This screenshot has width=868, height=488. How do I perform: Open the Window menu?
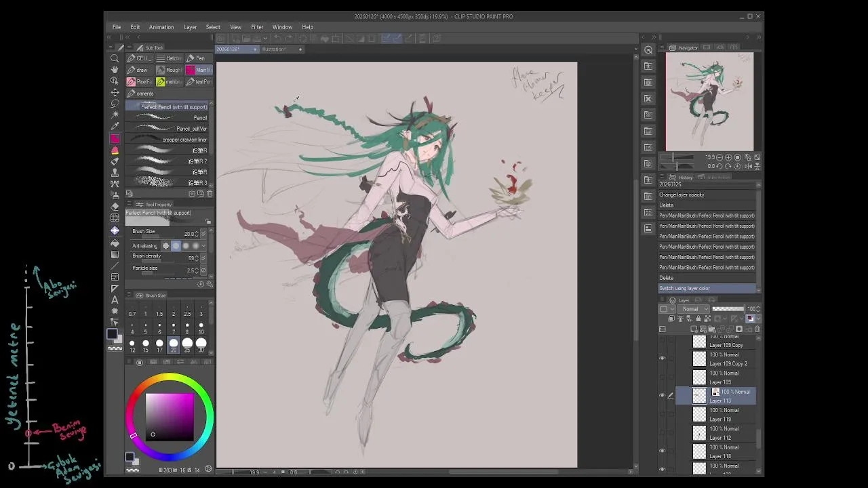pyautogui.click(x=282, y=27)
